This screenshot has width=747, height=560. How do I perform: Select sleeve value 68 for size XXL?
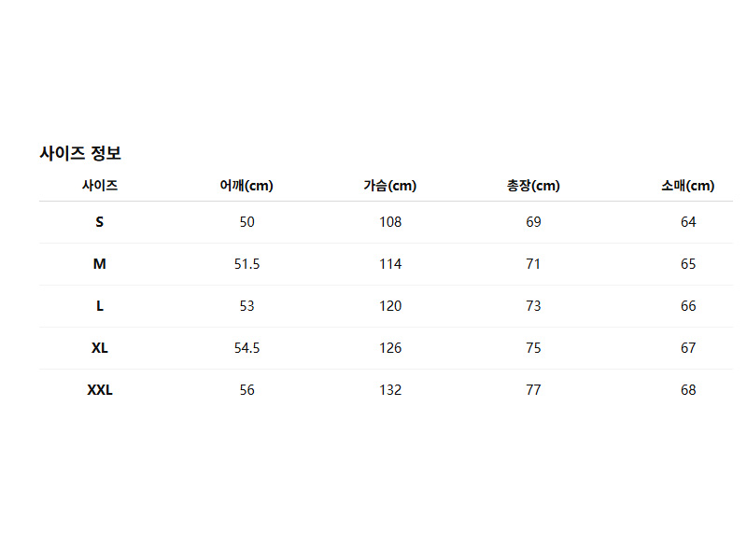point(688,390)
